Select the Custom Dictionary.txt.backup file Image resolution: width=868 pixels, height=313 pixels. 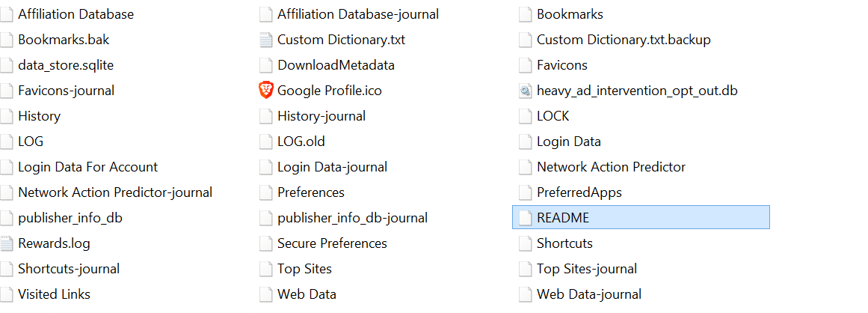pyautogui.click(x=624, y=40)
